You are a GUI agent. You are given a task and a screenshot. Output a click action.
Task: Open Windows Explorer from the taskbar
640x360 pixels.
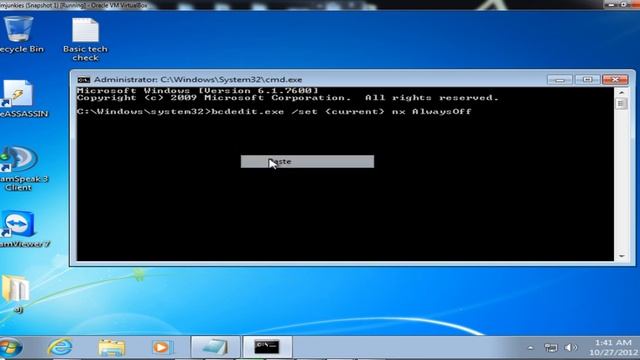click(x=111, y=348)
